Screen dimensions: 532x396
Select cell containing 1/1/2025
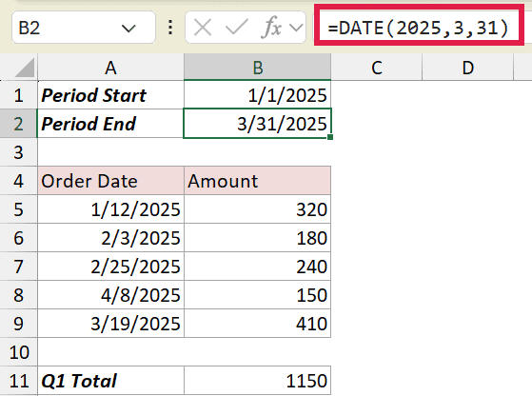[x=258, y=95]
